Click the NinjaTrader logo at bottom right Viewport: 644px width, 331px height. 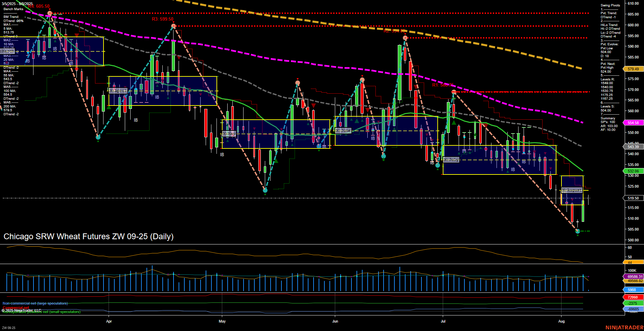(624, 327)
